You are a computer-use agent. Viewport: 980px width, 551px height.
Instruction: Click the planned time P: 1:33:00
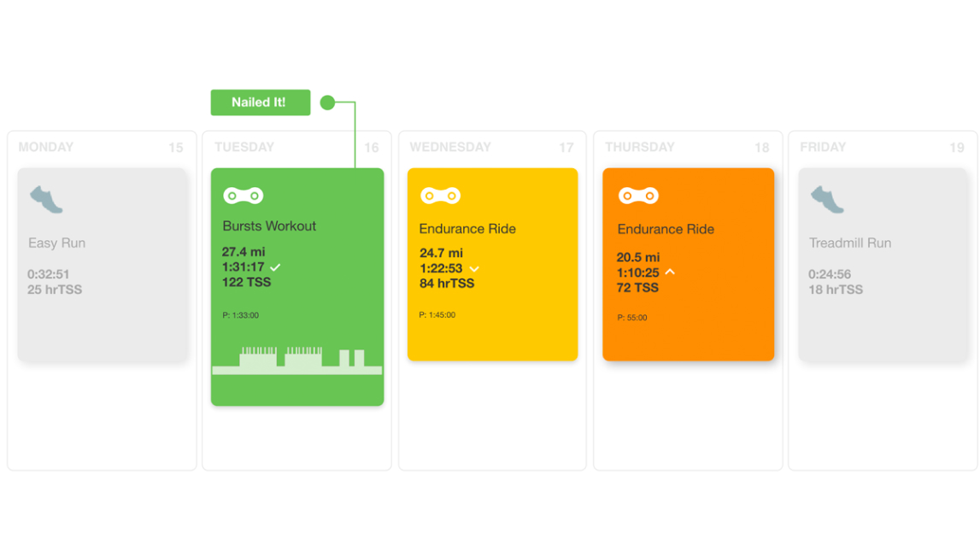click(x=241, y=315)
